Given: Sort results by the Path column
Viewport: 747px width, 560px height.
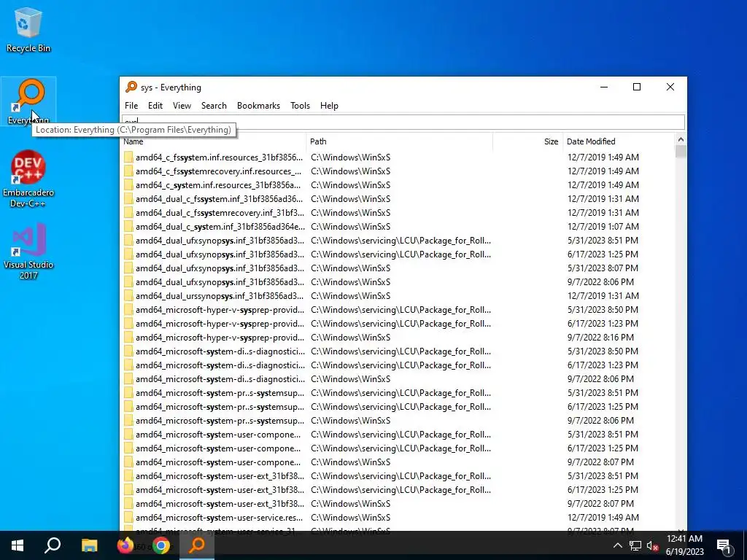Looking at the screenshot, I should 399,141.
